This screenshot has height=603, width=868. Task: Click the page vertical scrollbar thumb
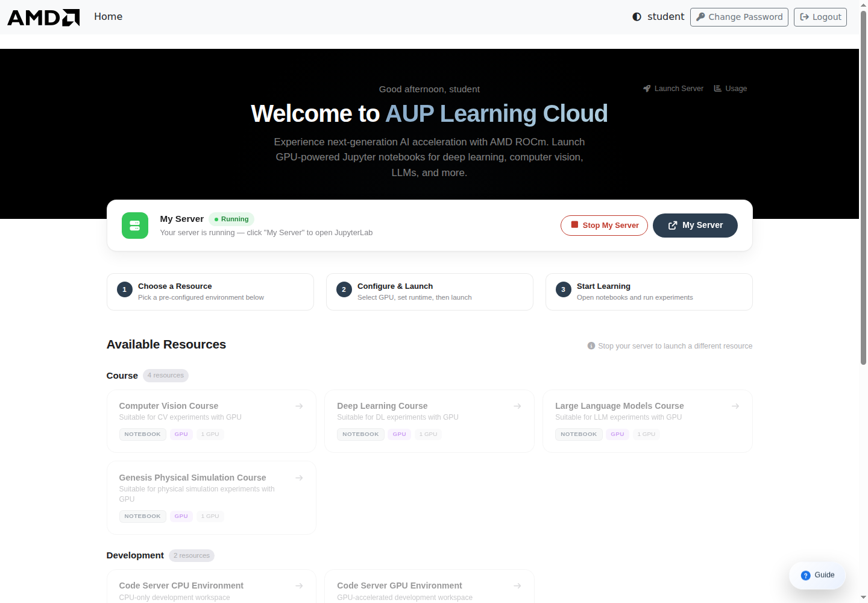(x=863, y=188)
